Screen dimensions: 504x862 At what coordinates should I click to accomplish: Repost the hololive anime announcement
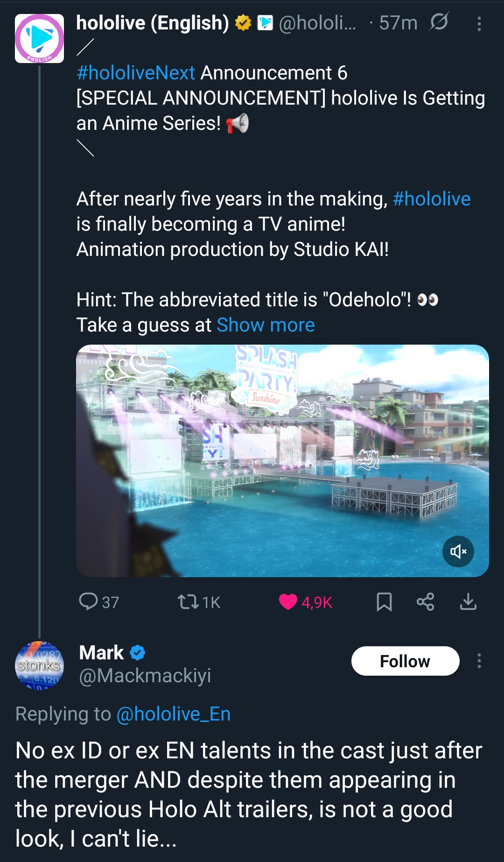pos(199,602)
